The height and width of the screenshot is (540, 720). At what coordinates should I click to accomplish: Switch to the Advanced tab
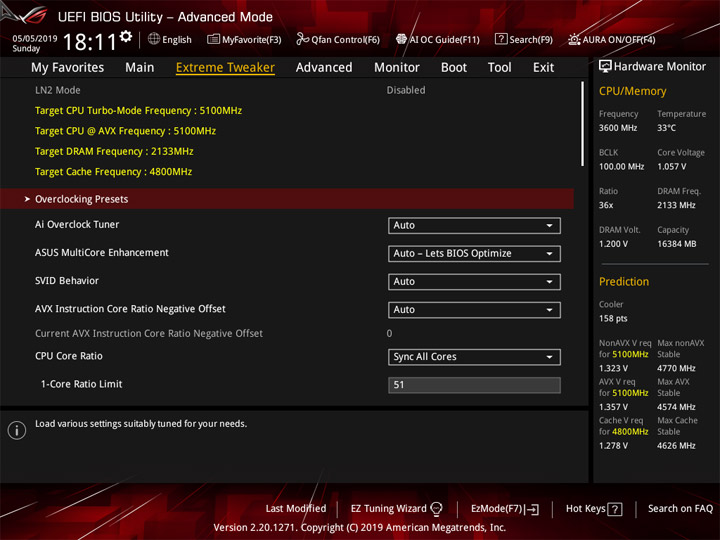click(x=324, y=68)
